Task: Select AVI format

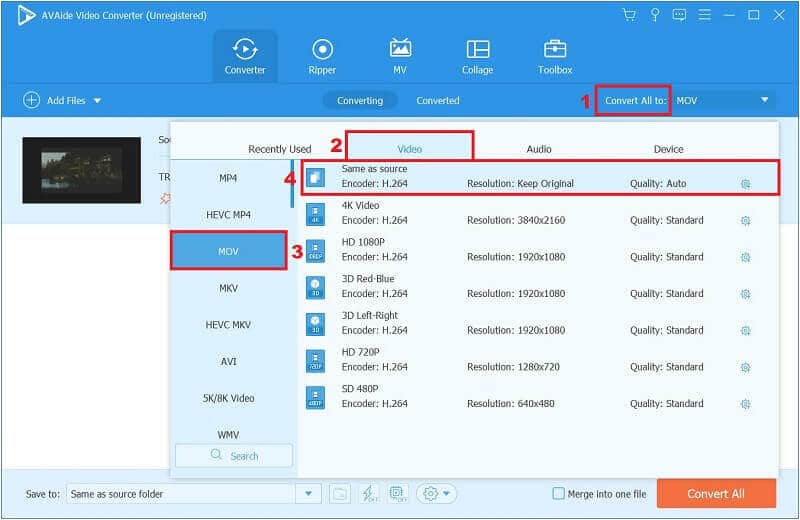Action: tap(230, 362)
